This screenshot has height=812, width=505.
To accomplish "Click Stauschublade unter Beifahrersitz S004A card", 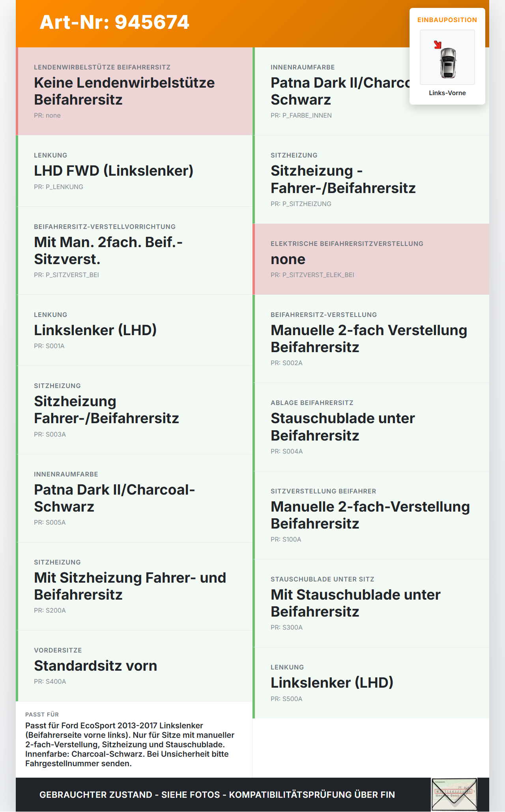I will (x=371, y=427).
